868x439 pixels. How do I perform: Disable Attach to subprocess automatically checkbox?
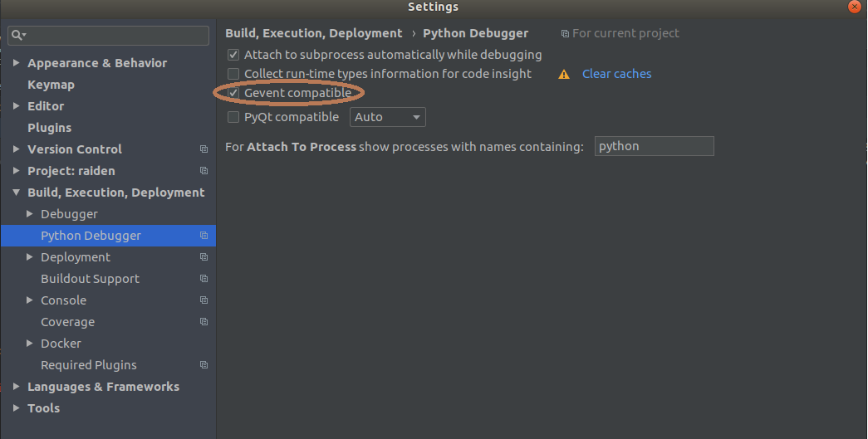233,55
